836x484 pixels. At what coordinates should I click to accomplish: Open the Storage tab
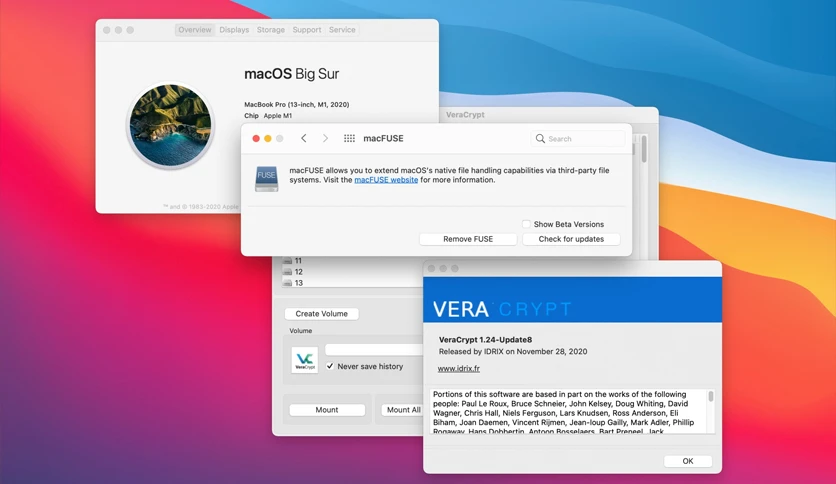[271, 30]
